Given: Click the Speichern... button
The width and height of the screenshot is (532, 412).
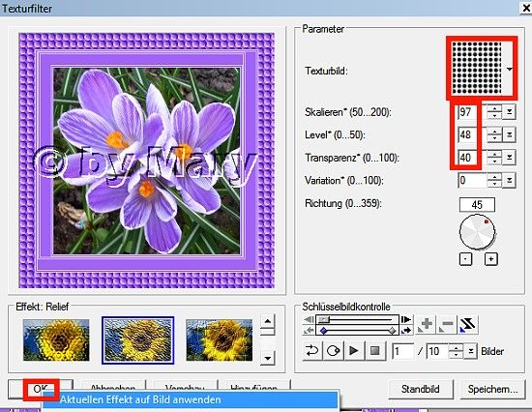Looking at the screenshot, I should coord(492,389).
